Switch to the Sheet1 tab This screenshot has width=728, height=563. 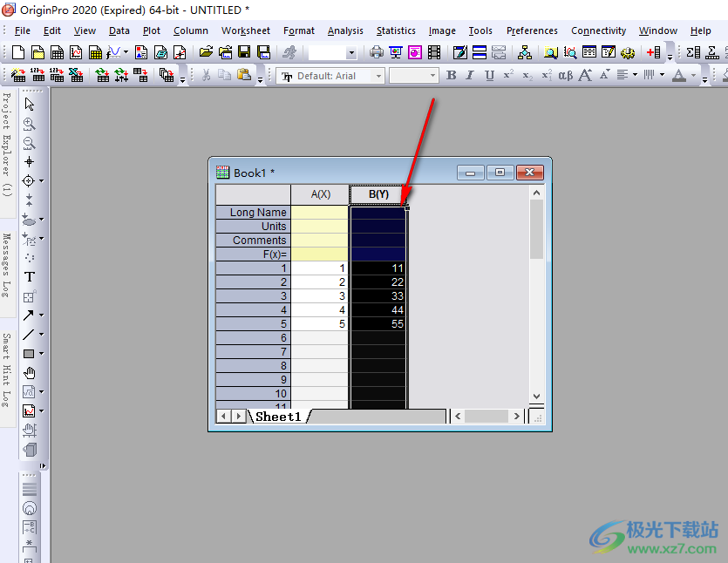coord(278,417)
